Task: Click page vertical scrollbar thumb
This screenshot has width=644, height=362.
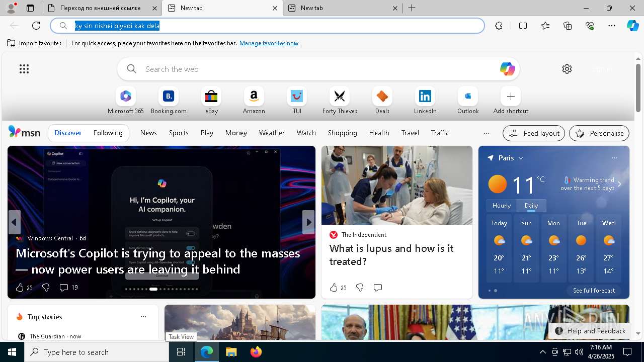Action: point(638,88)
